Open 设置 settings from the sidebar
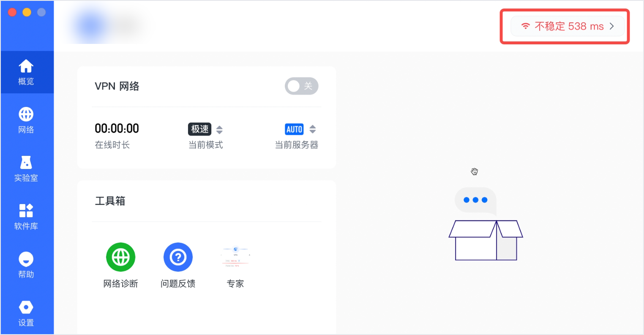Screen dimensions: 644x335 click(x=26, y=313)
